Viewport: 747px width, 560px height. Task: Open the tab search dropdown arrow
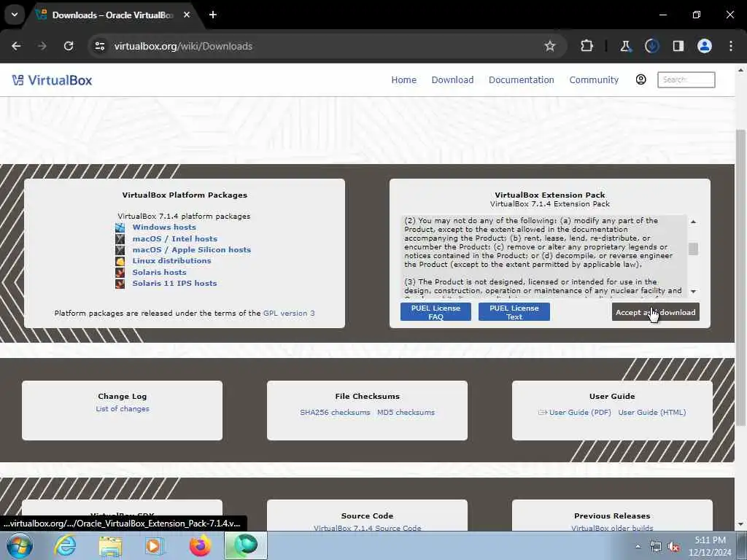click(15, 15)
